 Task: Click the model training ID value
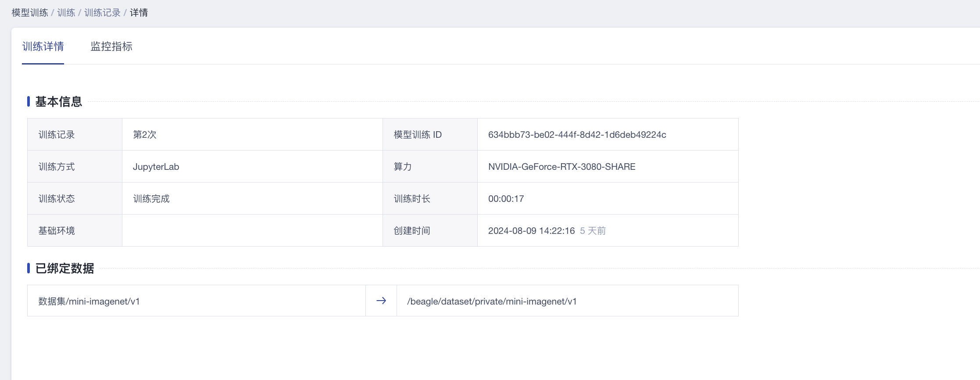pyautogui.click(x=577, y=135)
